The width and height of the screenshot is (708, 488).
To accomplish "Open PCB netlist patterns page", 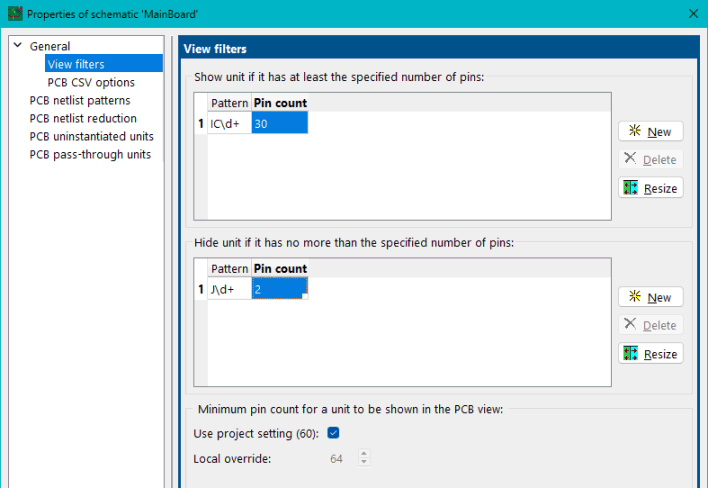I will pyautogui.click(x=80, y=100).
